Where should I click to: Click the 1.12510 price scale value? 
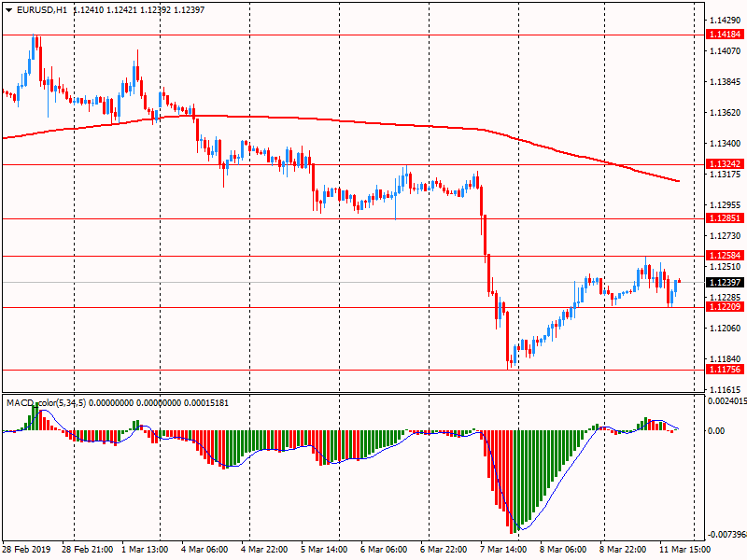(x=726, y=267)
